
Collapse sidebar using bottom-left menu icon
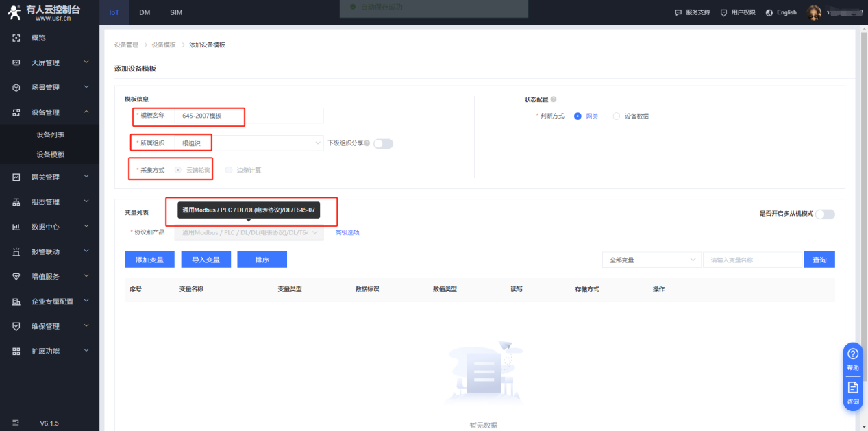click(x=16, y=423)
